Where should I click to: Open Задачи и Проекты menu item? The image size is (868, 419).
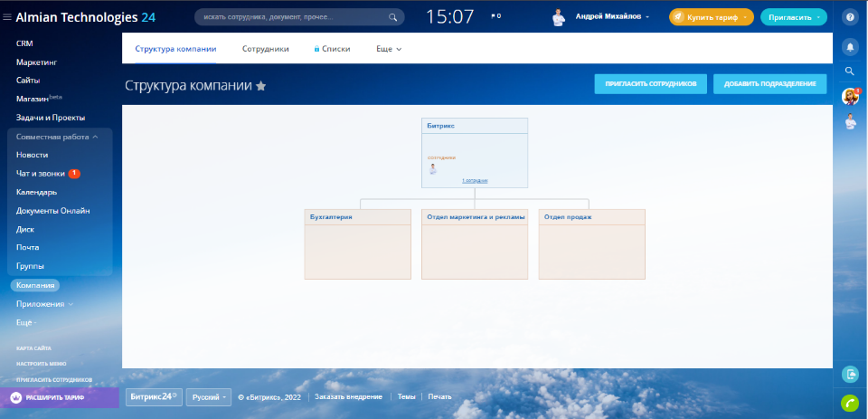51,118
